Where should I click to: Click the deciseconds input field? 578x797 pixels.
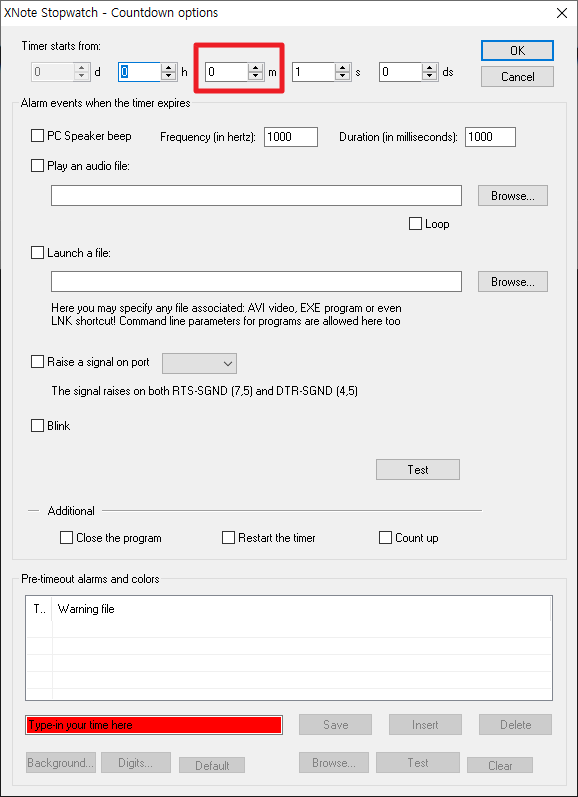[401, 72]
